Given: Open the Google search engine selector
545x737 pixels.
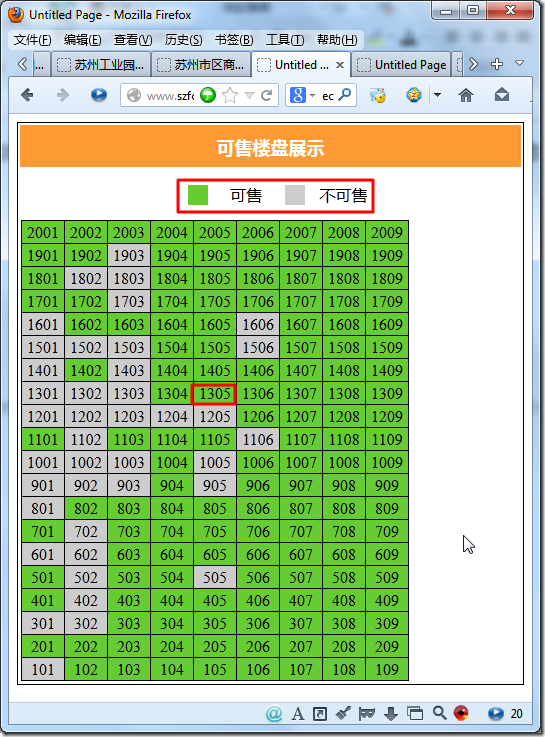Looking at the screenshot, I should 302,95.
